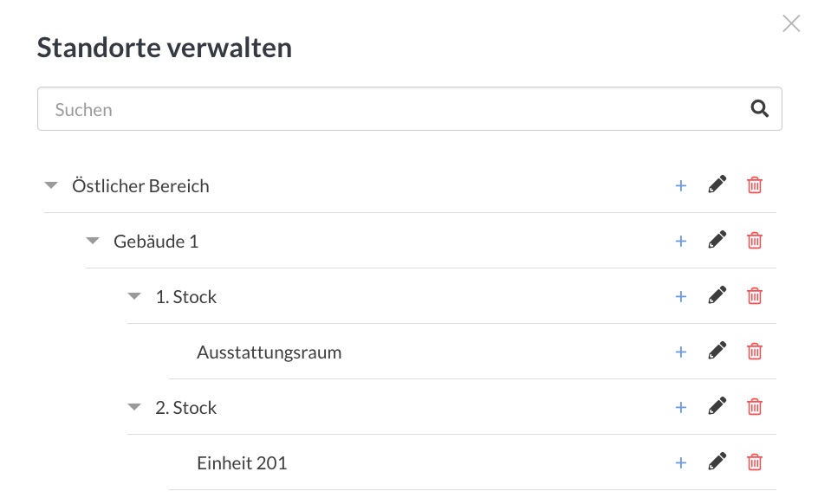Screen dimensions: 818x504
Task: Add a child under Einheit 201
Action: (x=681, y=462)
